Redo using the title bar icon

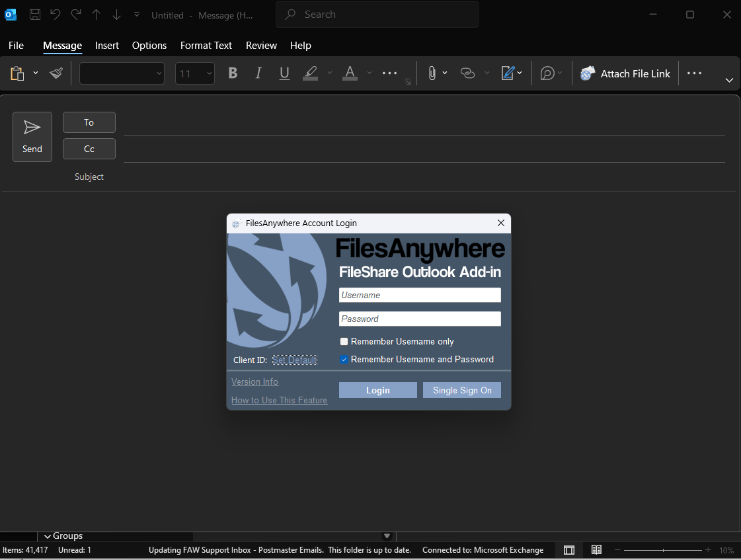click(x=76, y=15)
